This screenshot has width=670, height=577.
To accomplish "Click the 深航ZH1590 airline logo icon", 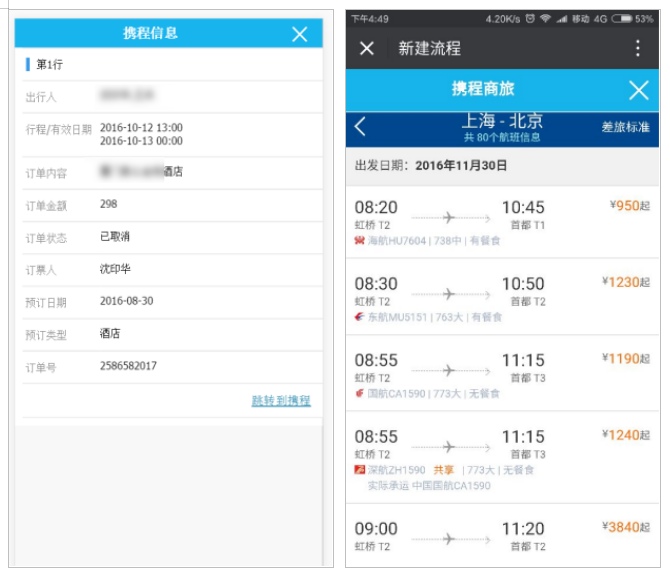I will click(359, 470).
